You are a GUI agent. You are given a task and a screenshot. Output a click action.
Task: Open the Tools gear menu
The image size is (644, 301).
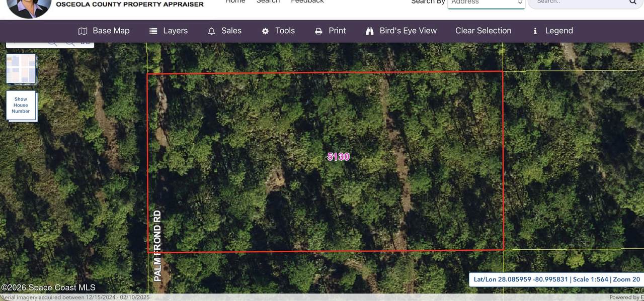[x=278, y=31]
